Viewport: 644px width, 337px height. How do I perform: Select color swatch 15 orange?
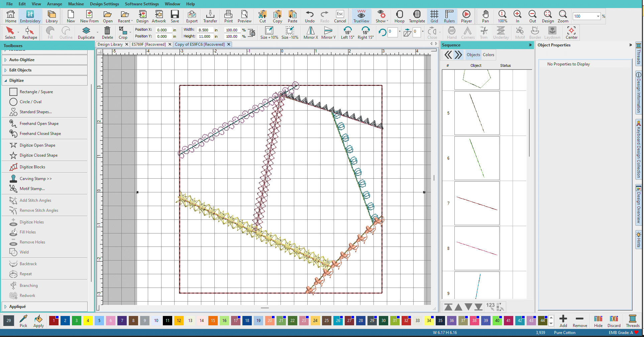pyautogui.click(x=213, y=321)
